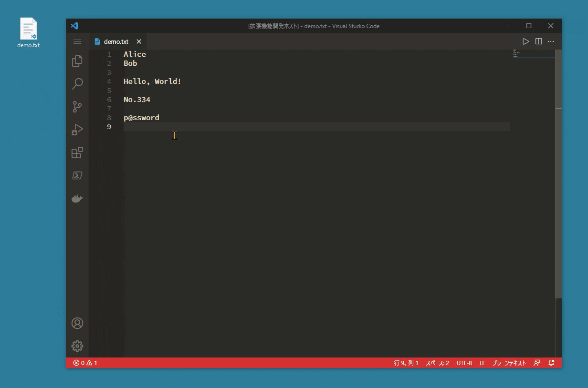Open the PowerShell panel icon
Screen dimensions: 588x388
77,175
